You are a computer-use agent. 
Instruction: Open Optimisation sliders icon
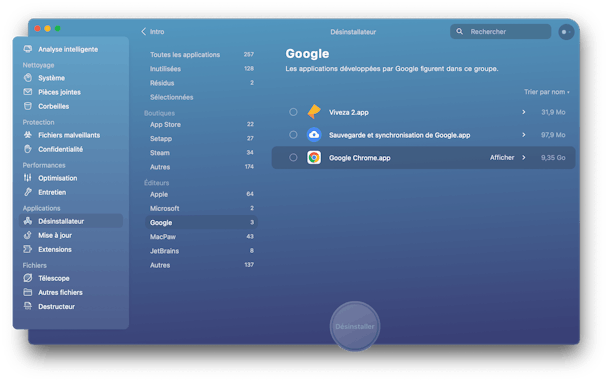[28, 178]
